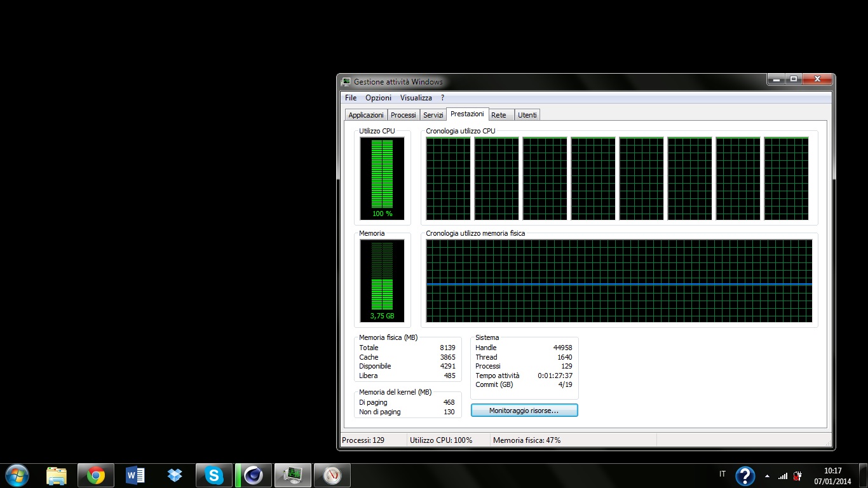Click the Sistema group heading
Screen dimensions: 868x488
[487, 337]
